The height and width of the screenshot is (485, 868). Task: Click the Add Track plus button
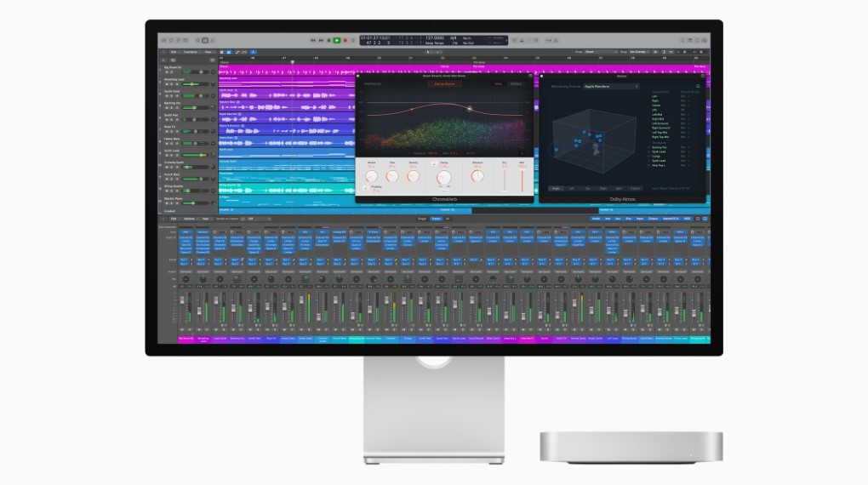coord(163,60)
